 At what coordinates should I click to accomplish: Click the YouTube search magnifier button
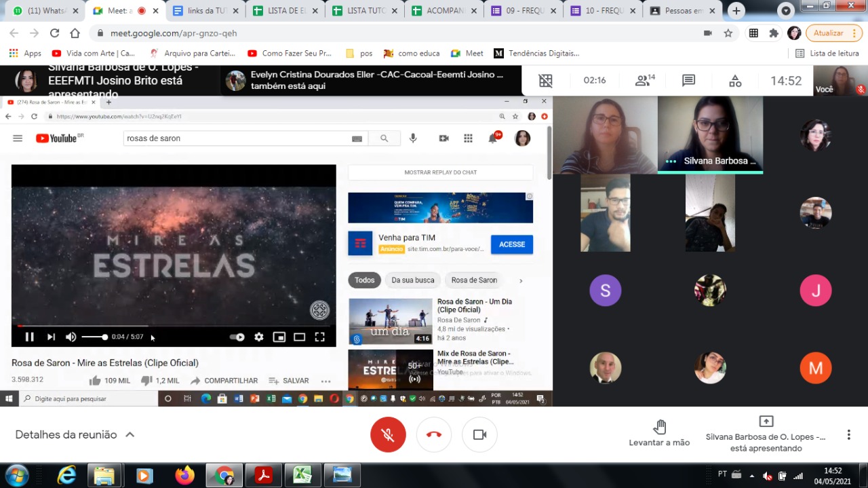click(384, 138)
